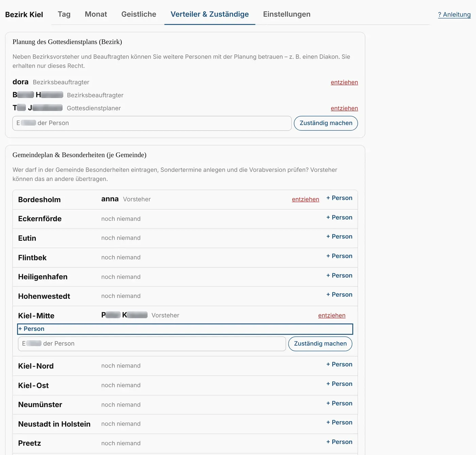Add a person to Neumünster

[339, 403]
